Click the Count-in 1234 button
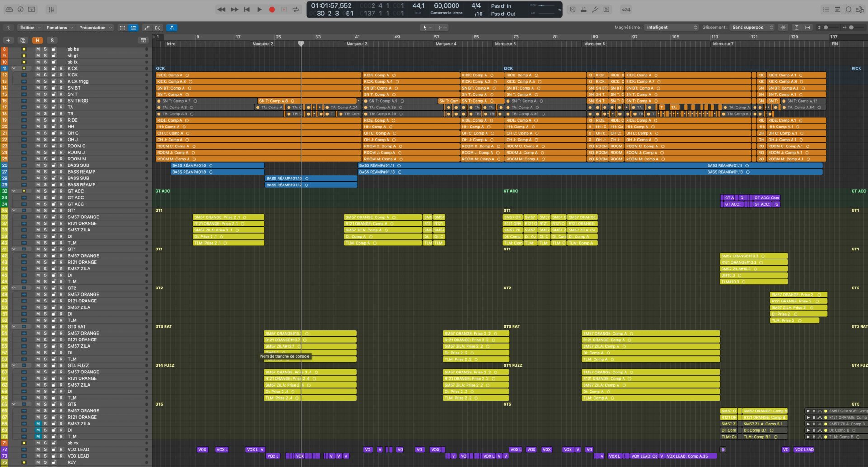Image resolution: width=868 pixels, height=467 pixels. [x=625, y=9]
